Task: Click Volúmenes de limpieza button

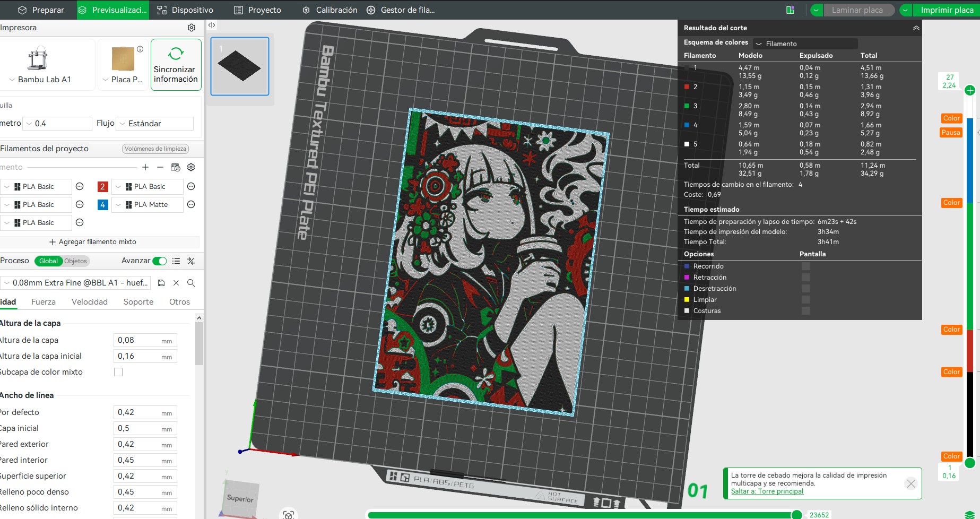Action: pyautogui.click(x=155, y=149)
